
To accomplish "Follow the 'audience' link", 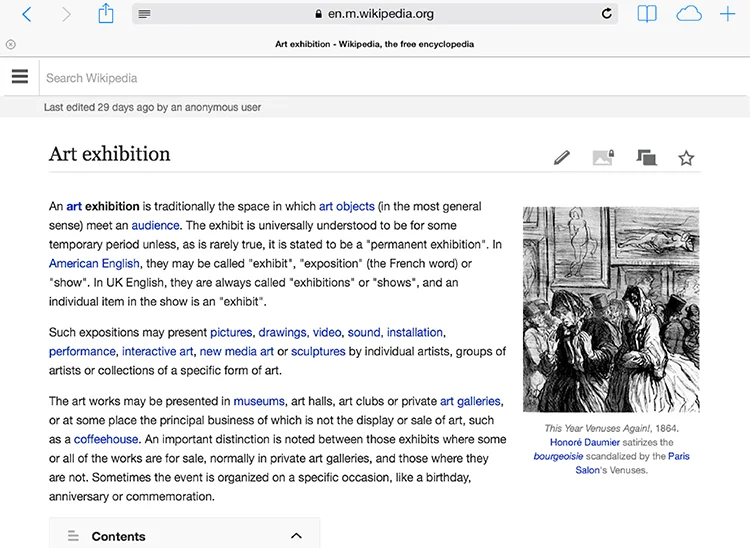I will click(x=155, y=226).
